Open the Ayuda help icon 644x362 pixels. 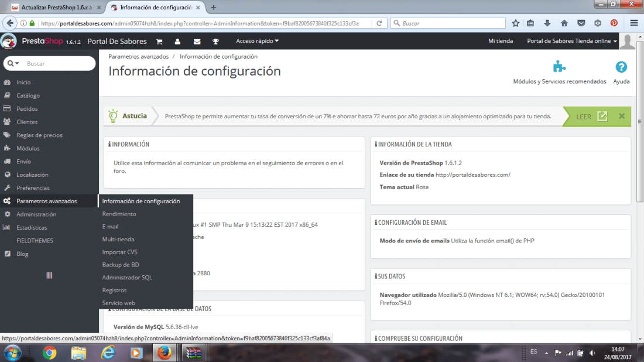(621, 67)
